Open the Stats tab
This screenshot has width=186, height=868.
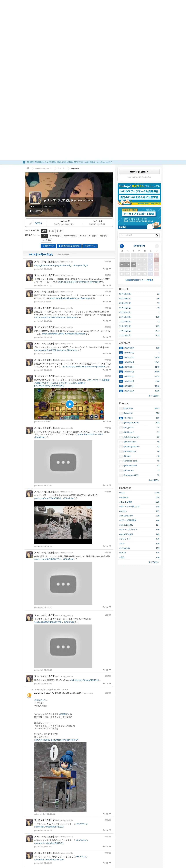(x=35, y=223)
